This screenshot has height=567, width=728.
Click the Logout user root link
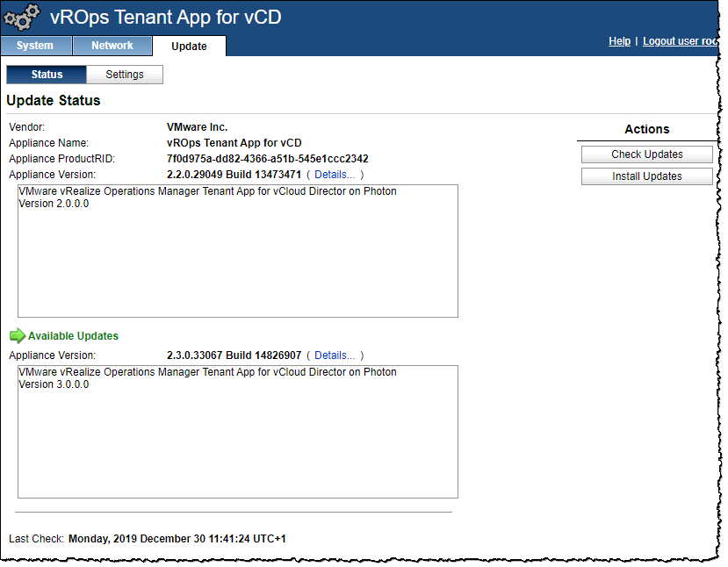[x=680, y=41]
